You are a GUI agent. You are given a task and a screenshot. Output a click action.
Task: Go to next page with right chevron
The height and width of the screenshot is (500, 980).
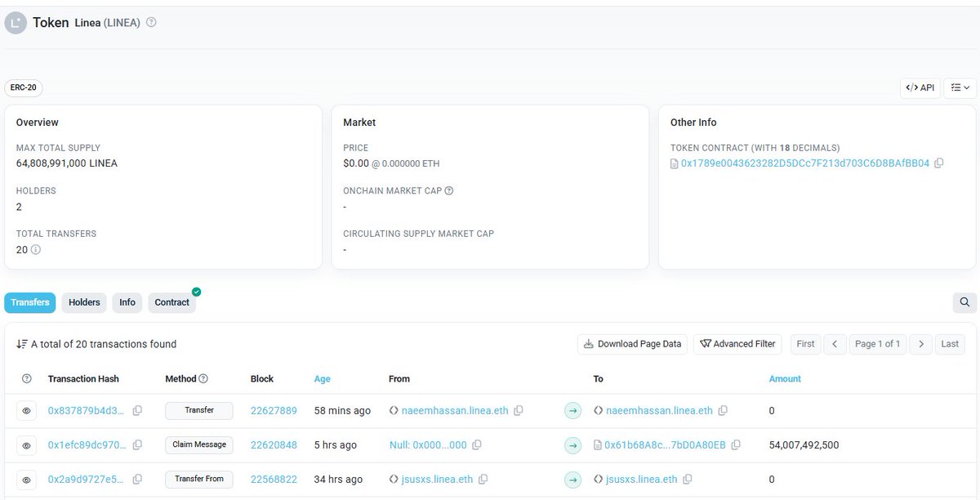920,344
